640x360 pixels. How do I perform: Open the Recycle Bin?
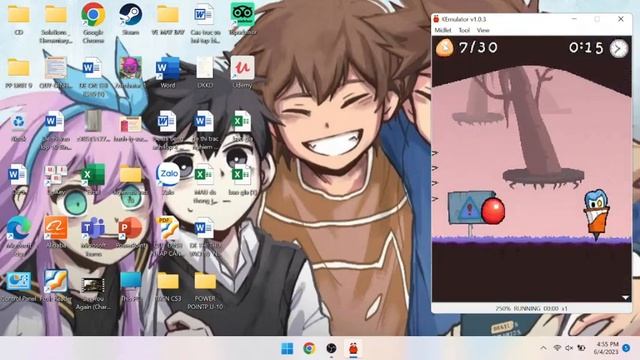18,126
